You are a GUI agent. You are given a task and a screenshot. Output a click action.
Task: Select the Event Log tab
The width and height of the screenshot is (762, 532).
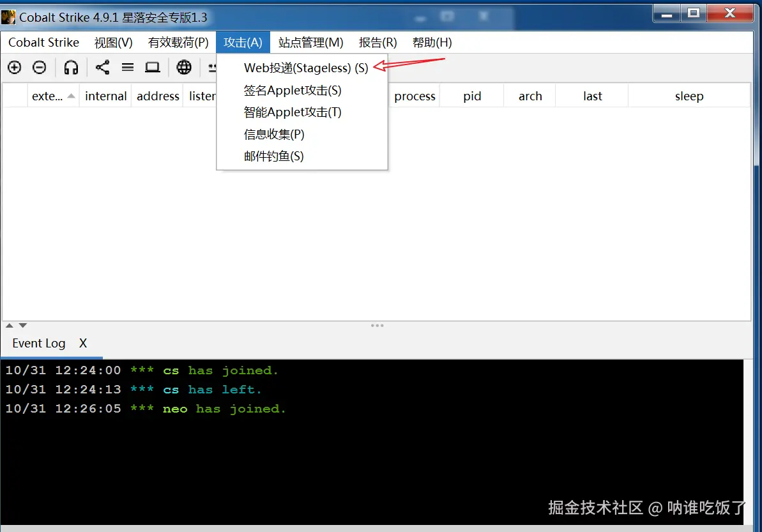pyautogui.click(x=39, y=344)
